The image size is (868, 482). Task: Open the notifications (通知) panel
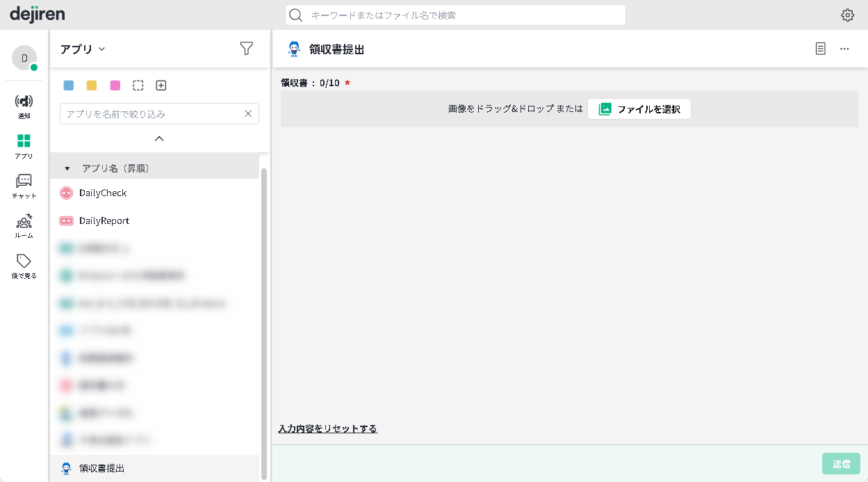pos(24,106)
